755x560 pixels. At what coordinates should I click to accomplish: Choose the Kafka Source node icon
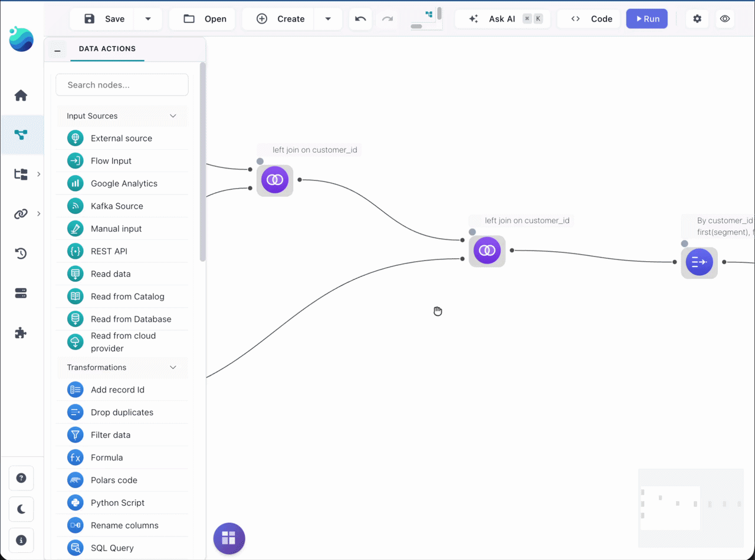click(75, 206)
